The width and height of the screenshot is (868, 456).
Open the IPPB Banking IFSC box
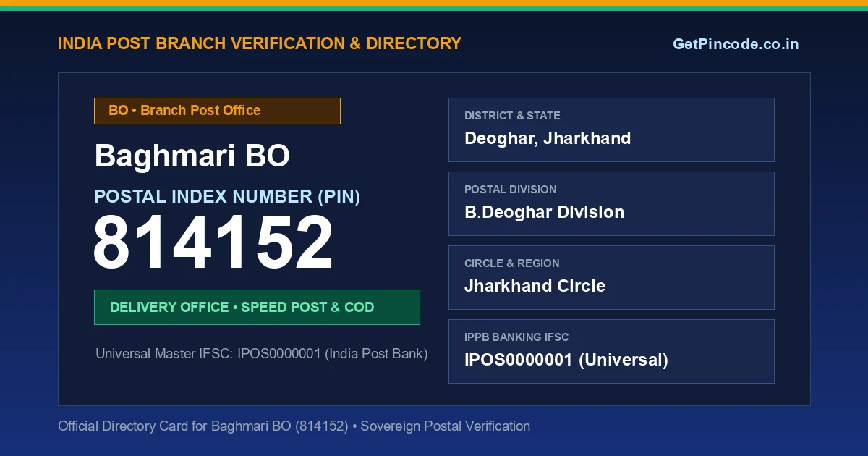(611, 351)
